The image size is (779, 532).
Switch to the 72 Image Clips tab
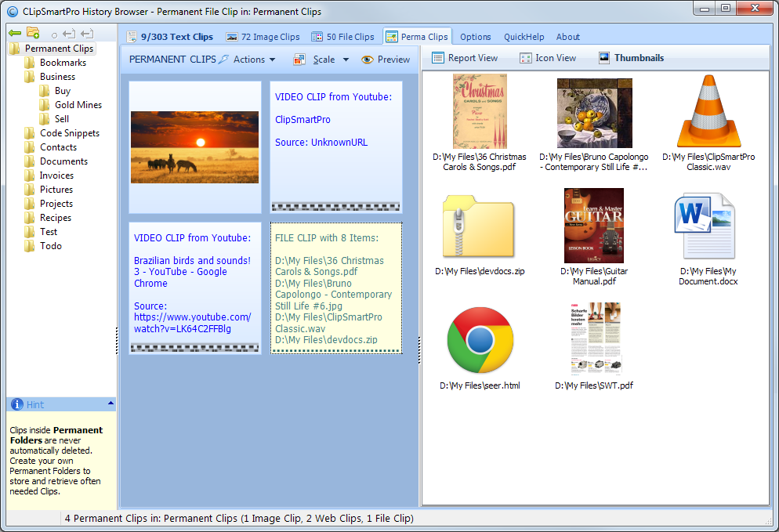263,37
